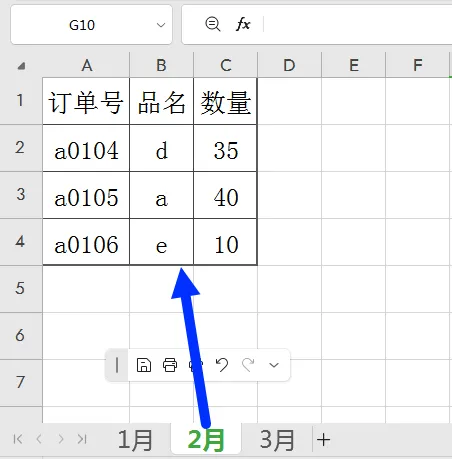Grab the floating toolbar handle bar
The height and width of the screenshot is (459, 452).
[x=117, y=365]
